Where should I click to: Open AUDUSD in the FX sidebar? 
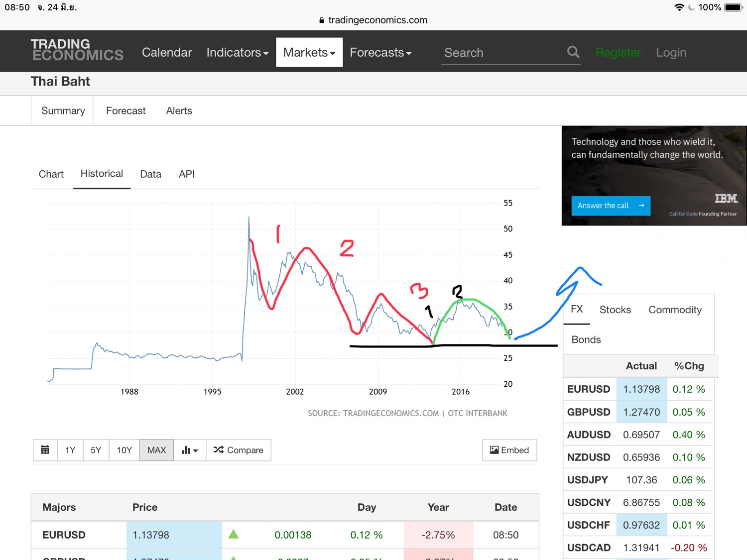[589, 435]
